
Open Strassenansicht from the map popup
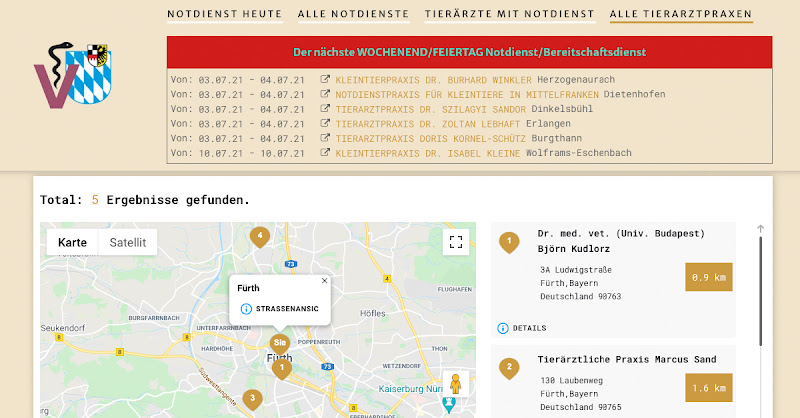(287, 309)
